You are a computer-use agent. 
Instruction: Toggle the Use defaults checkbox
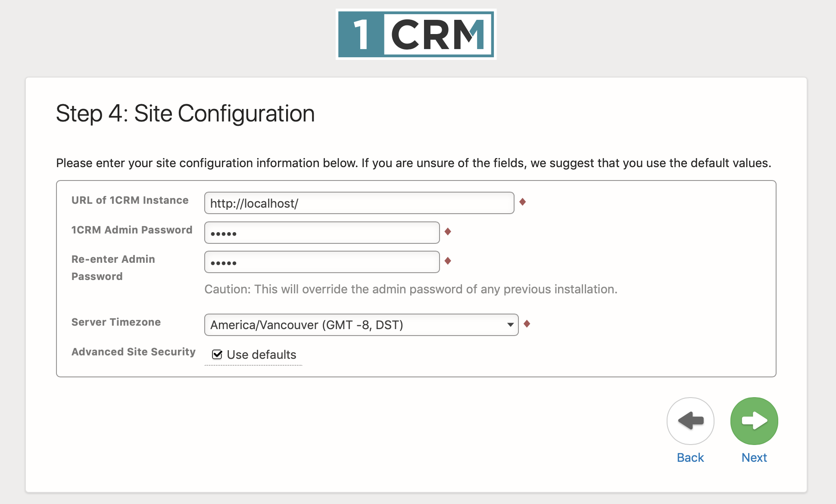pyautogui.click(x=217, y=355)
